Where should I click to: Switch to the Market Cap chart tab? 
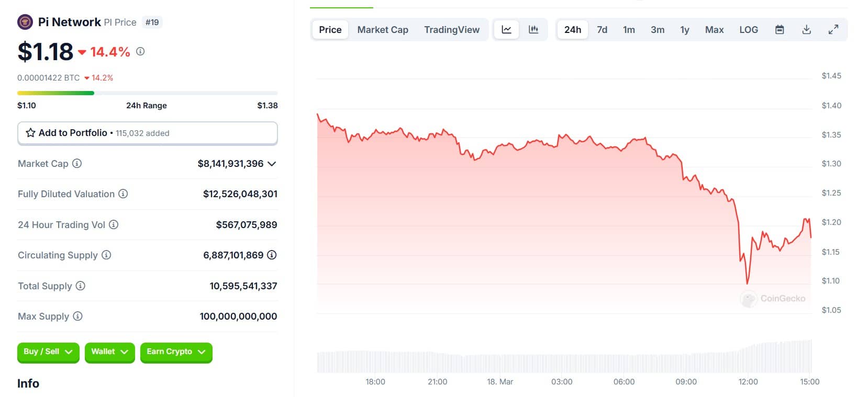pyautogui.click(x=383, y=30)
